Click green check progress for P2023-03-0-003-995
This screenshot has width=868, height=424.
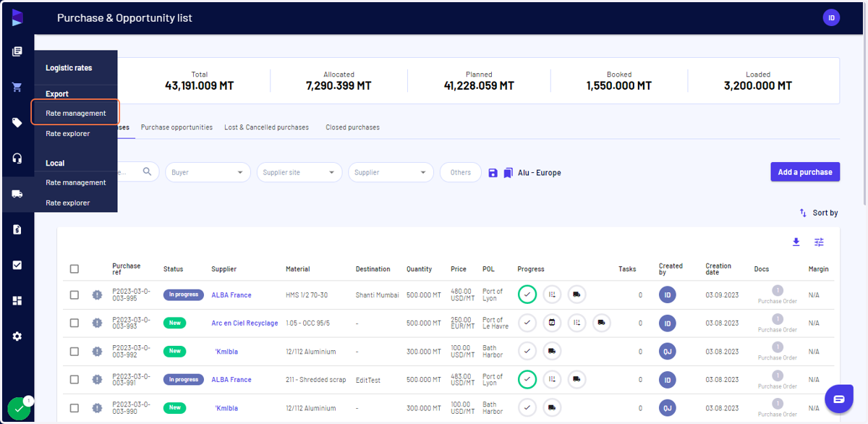pos(527,294)
